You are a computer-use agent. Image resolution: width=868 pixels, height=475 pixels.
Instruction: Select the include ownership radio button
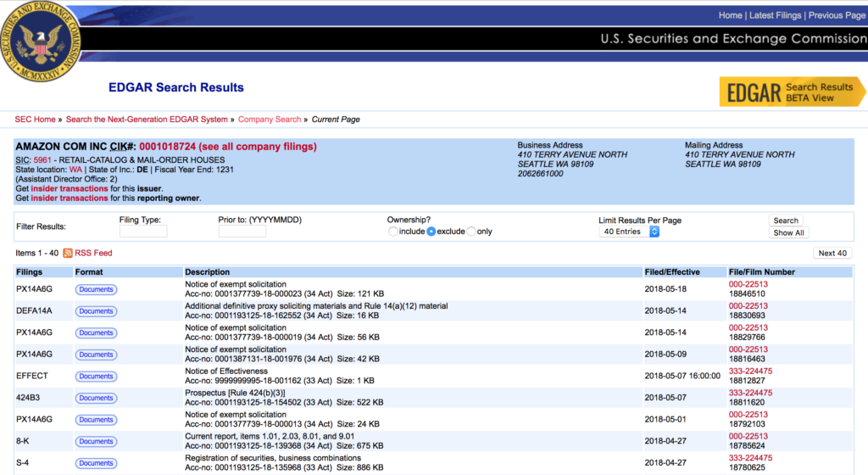(x=392, y=232)
